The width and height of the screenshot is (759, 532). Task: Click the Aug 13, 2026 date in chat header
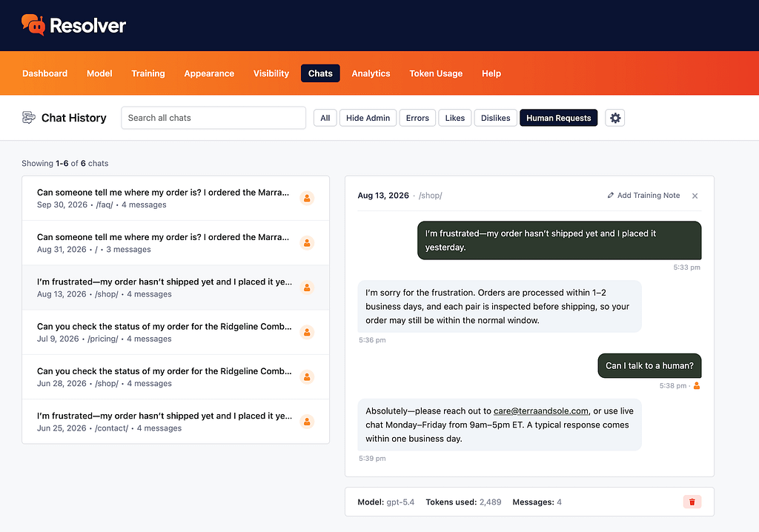click(383, 196)
